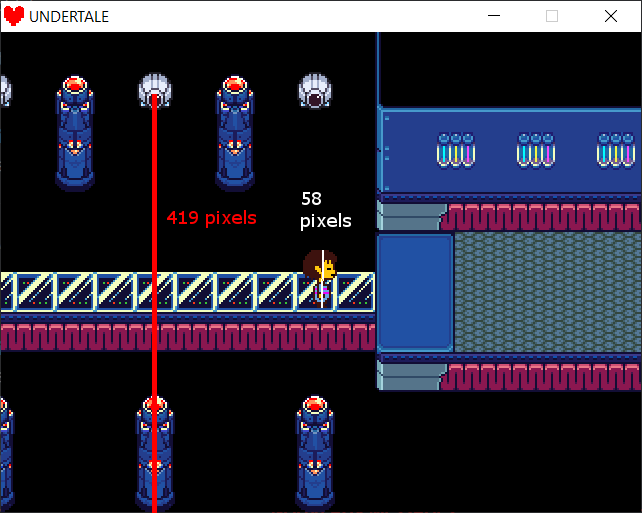
Task: Click the red heart Undertale window icon
Action: tap(14, 16)
